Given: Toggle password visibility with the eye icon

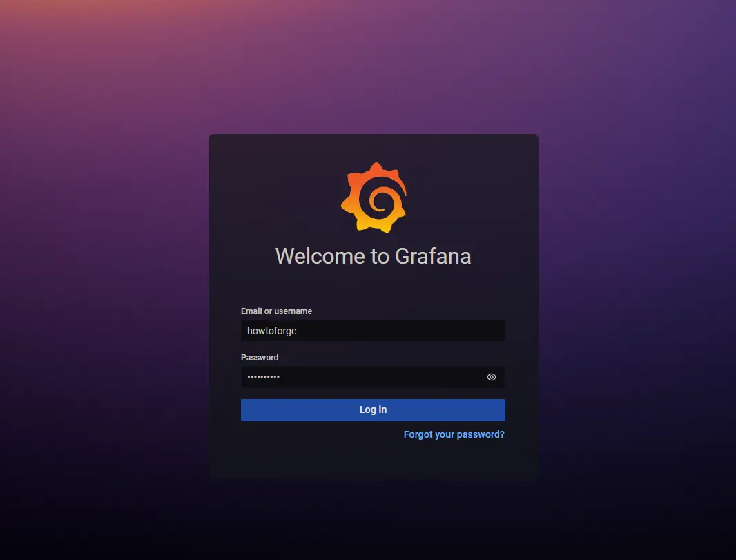Looking at the screenshot, I should [x=492, y=377].
